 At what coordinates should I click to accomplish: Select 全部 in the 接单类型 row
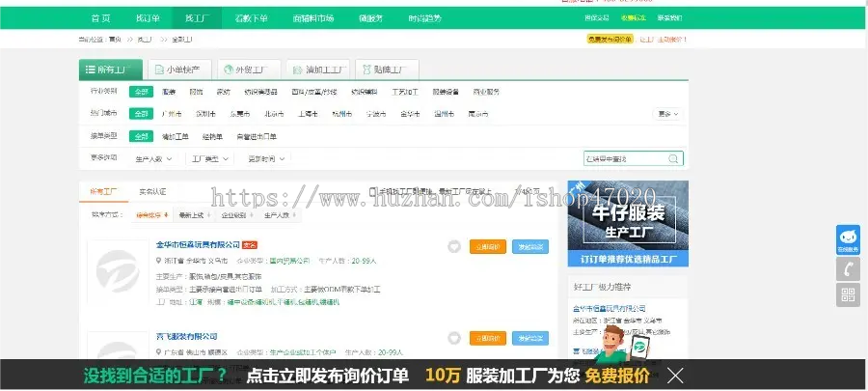[141, 136]
